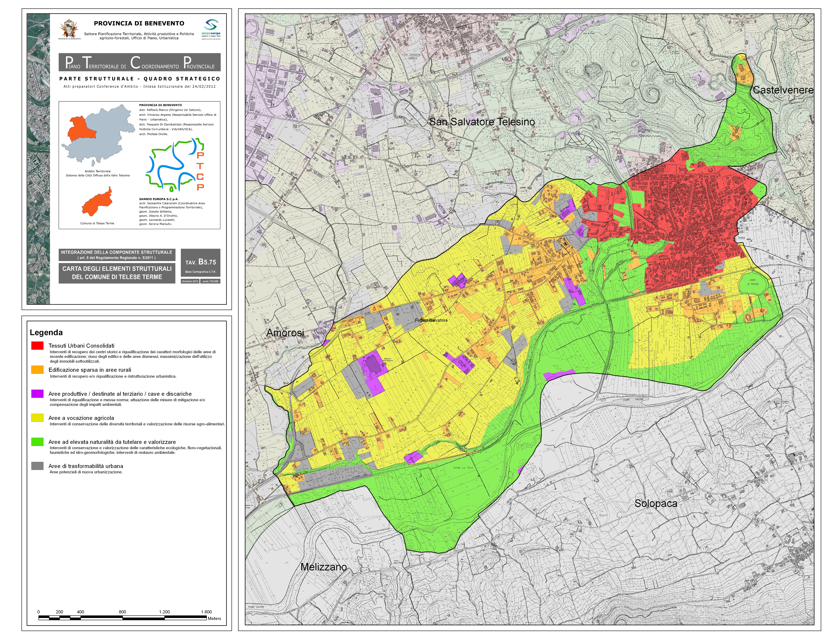Click the 'scala 1/10.000' tag
Viewport: 840px width, 640px height.
[210, 281]
